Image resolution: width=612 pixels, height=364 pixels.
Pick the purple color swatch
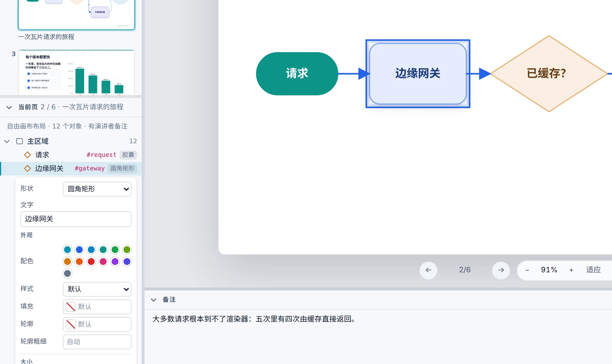(115, 262)
